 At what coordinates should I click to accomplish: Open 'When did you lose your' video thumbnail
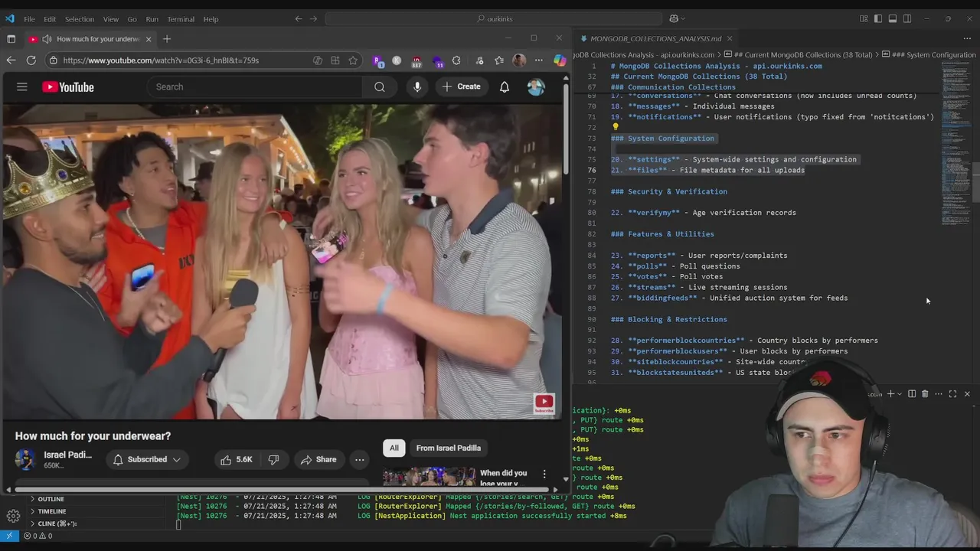[x=429, y=477]
